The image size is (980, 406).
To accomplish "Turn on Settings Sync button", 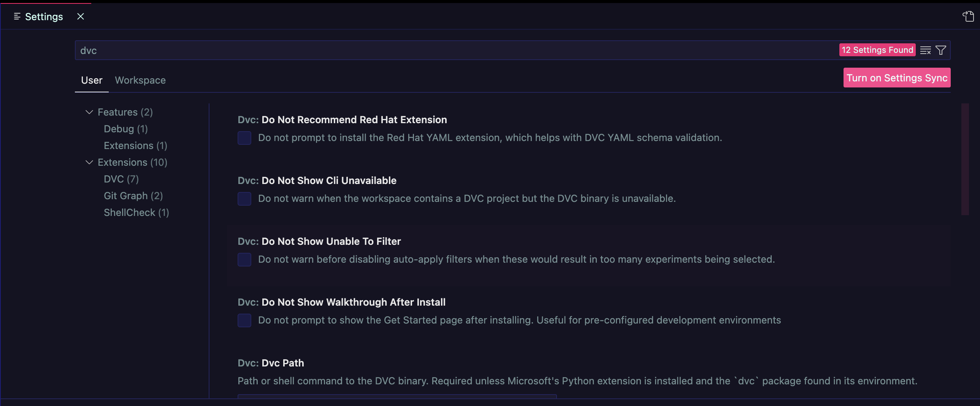I will coord(897,78).
